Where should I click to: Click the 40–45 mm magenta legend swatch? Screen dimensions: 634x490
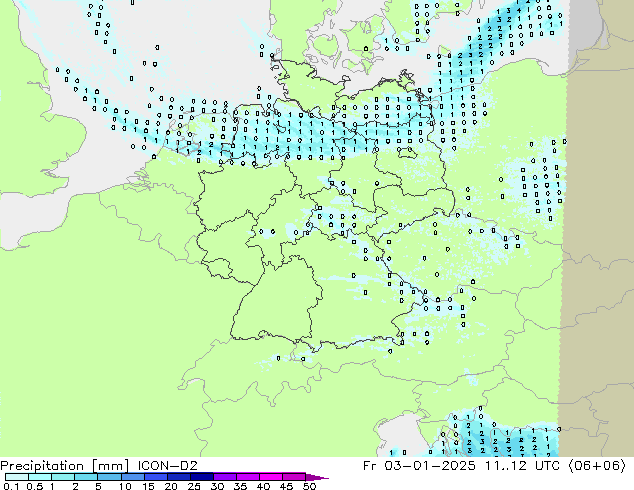tap(271, 477)
